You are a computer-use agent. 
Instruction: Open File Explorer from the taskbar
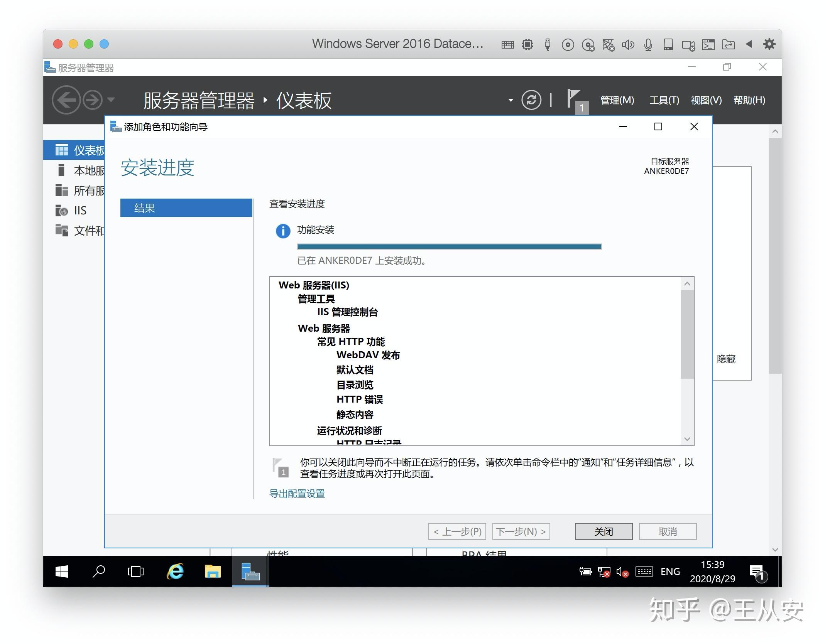pyautogui.click(x=212, y=572)
